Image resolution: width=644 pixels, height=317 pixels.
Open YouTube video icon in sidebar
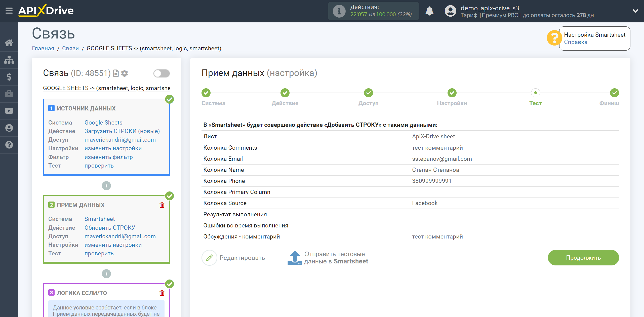pyautogui.click(x=9, y=111)
